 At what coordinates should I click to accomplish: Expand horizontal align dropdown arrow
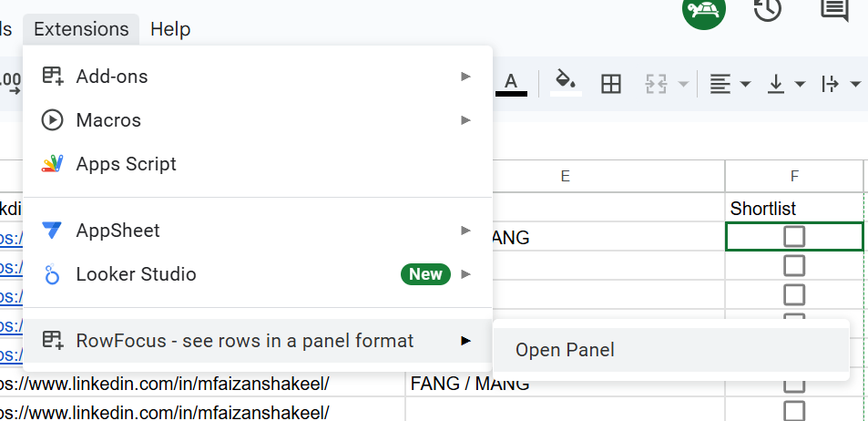coord(745,84)
